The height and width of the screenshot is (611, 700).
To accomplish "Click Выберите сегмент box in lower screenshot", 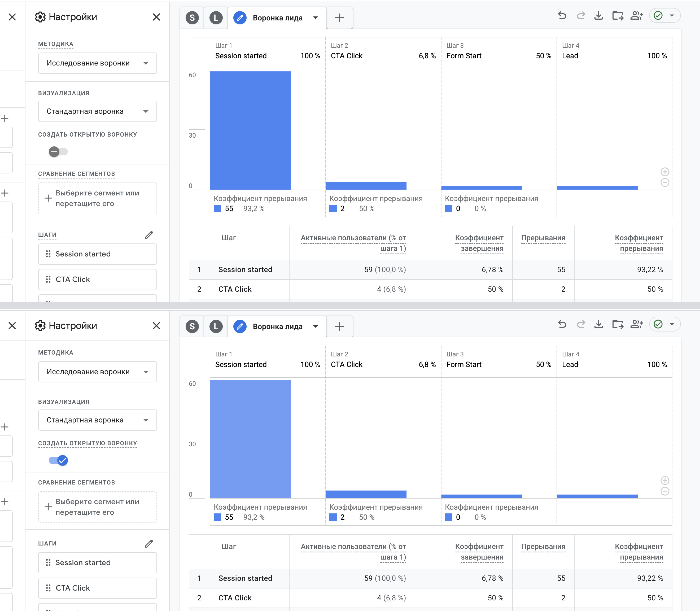I will click(98, 507).
